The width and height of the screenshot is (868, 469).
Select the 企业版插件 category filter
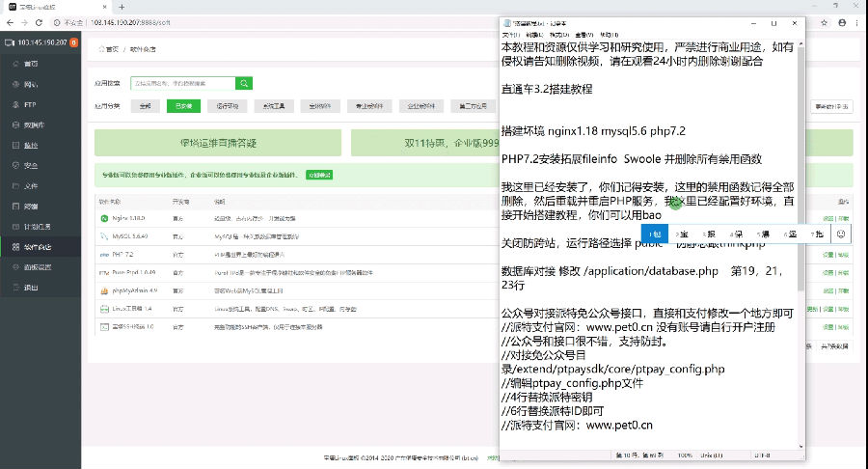pos(421,106)
